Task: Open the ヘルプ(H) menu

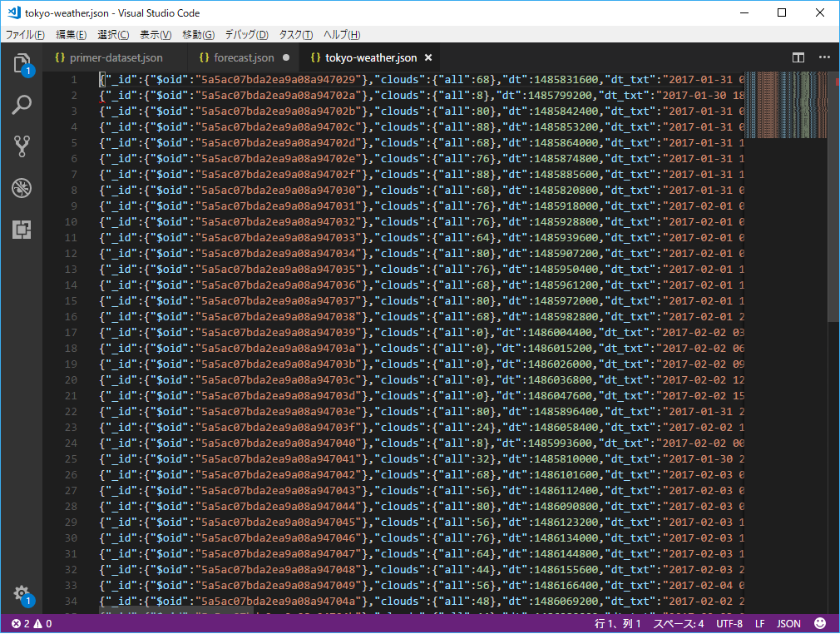Action: pyautogui.click(x=342, y=35)
